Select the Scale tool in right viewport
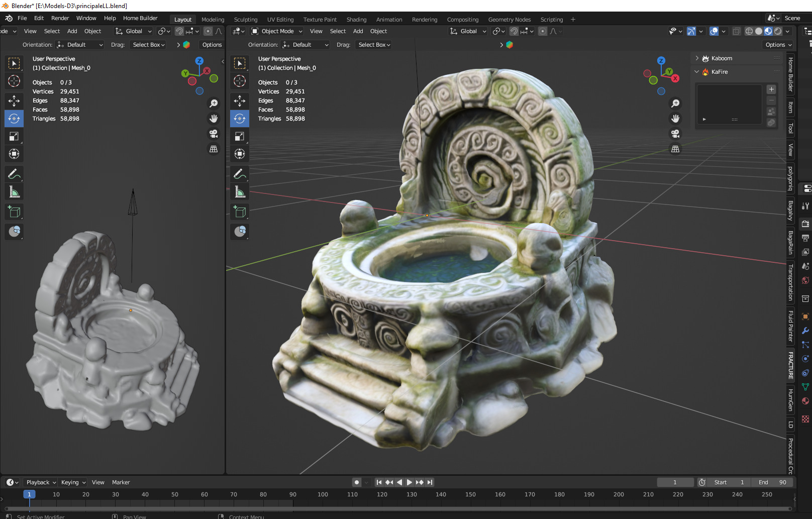The height and width of the screenshot is (519, 812). pyautogui.click(x=240, y=136)
